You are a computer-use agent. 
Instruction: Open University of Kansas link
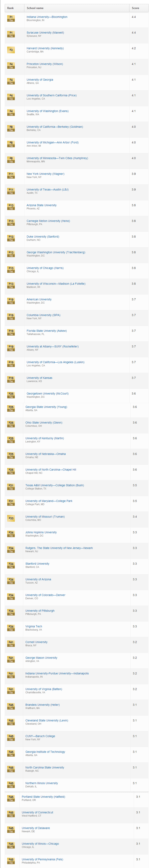pos(40,378)
